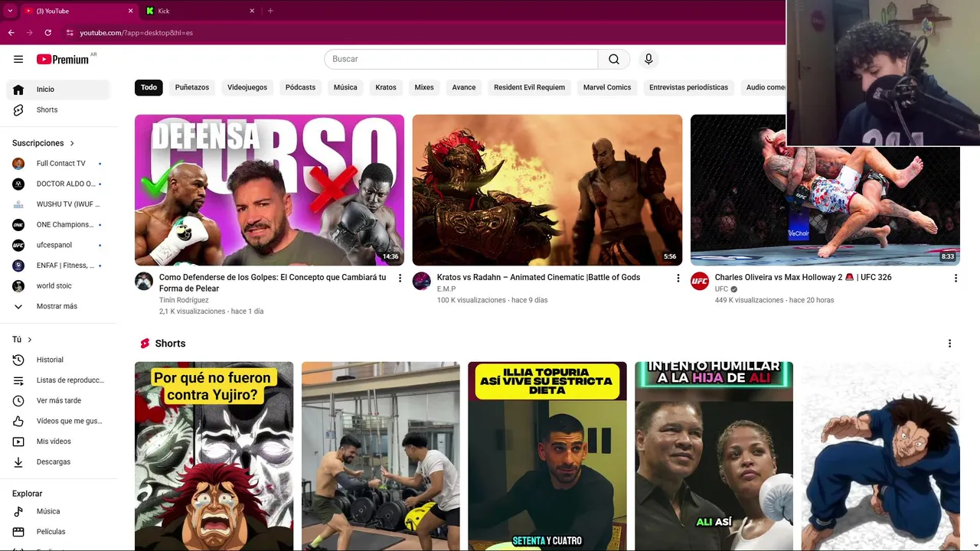The width and height of the screenshot is (980, 551).
Task: Select Entrevistas periodísticas chip
Action: pos(688,87)
